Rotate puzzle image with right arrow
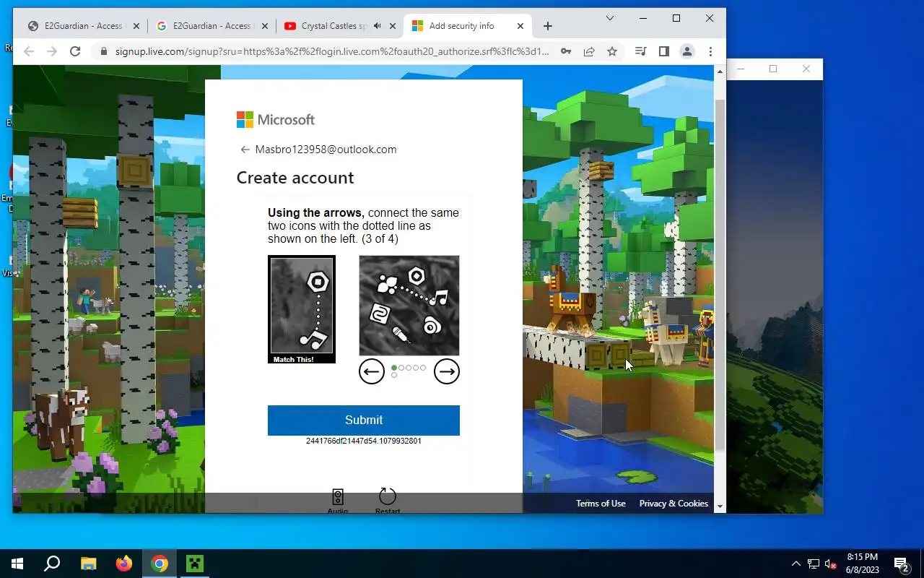Image resolution: width=924 pixels, height=578 pixels. (x=447, y=371)
